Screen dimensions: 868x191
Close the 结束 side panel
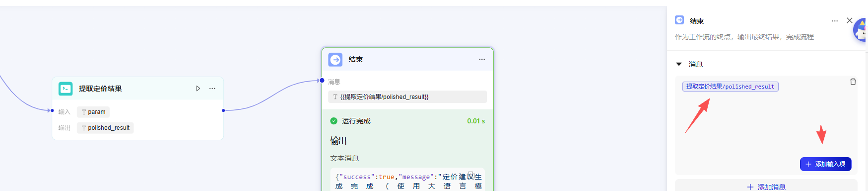coord(849,20)
